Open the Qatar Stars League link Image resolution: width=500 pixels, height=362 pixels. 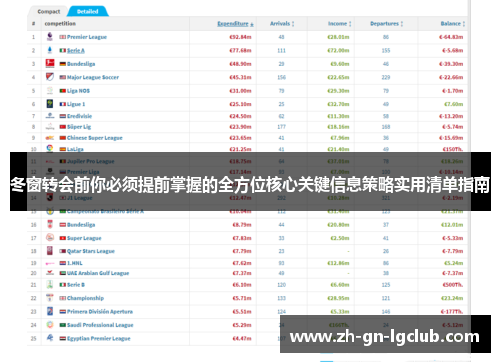click(x=91, y=251)
